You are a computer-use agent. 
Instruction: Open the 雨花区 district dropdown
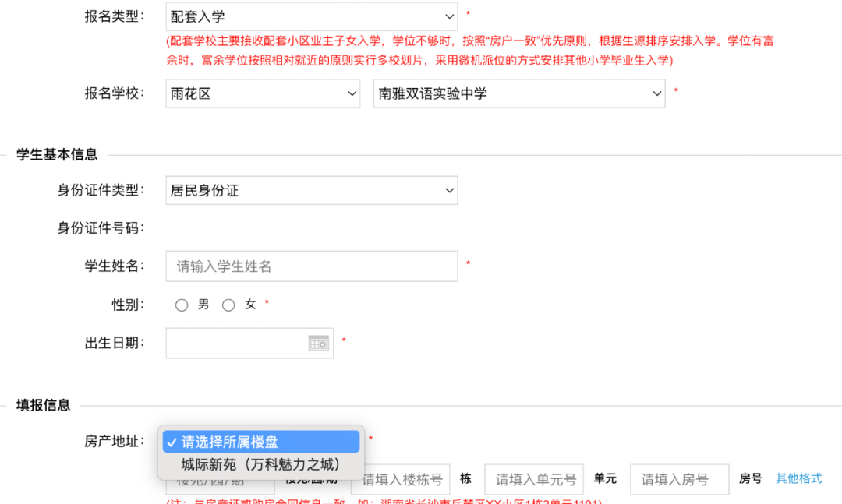(263, 93)
